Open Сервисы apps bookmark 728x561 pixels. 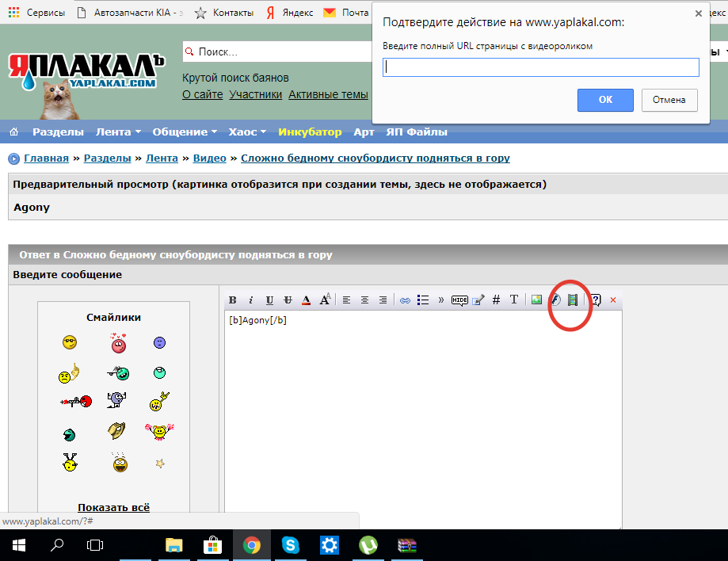point(36,13)
